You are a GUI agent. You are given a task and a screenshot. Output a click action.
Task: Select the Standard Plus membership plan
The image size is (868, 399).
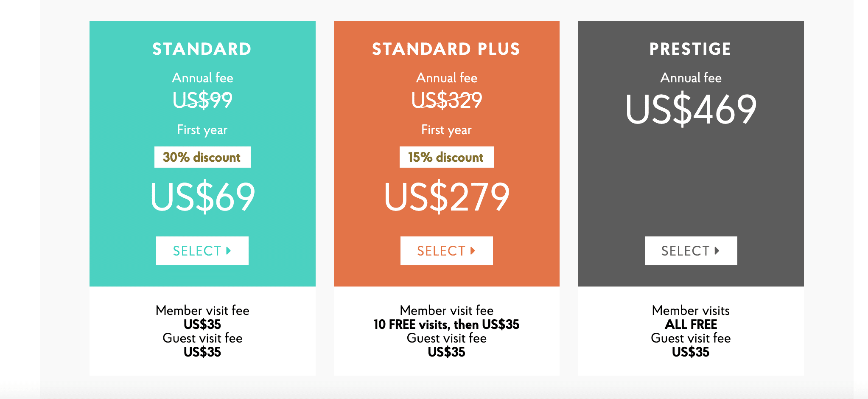(447, 251)
